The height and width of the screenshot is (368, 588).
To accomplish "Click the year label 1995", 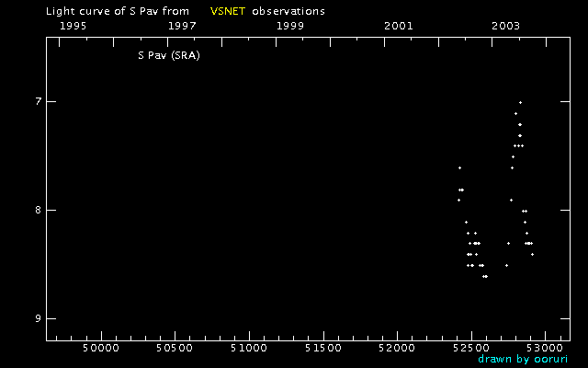I will coord(73,26).
